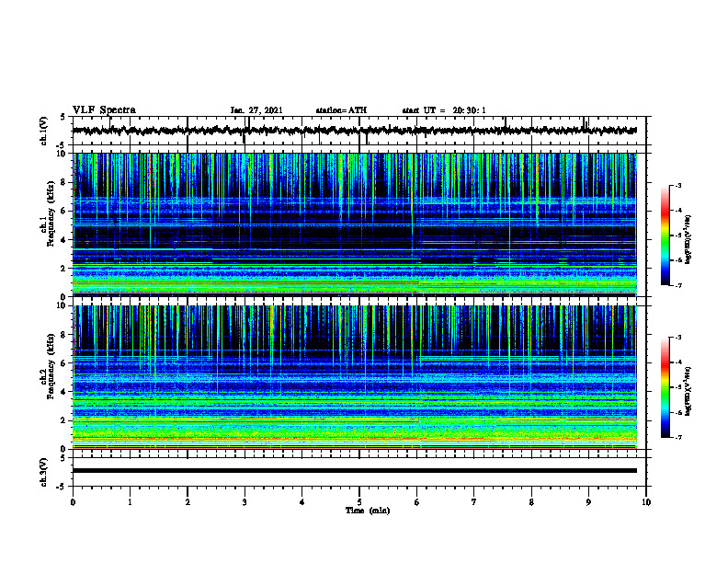This screenshot has width=728, height=563.
Task: Click time axis tick label "9"
Action: [x=588, y=502]
